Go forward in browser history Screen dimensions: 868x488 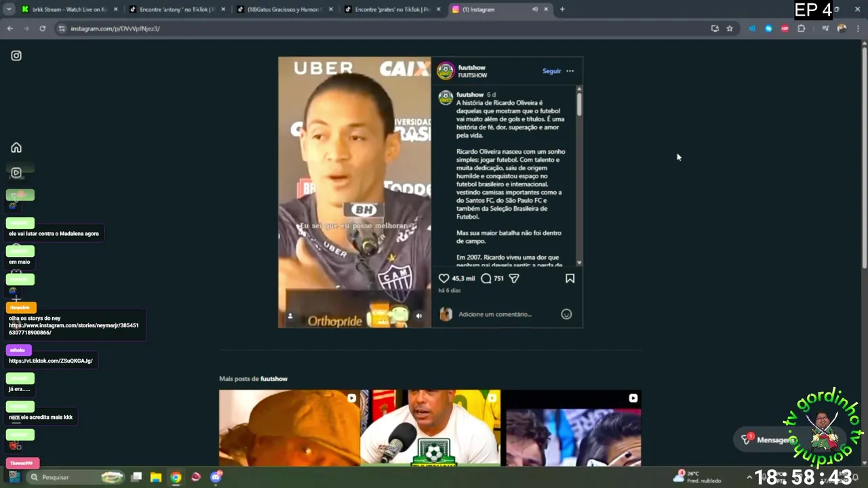[x=26, y=28]
